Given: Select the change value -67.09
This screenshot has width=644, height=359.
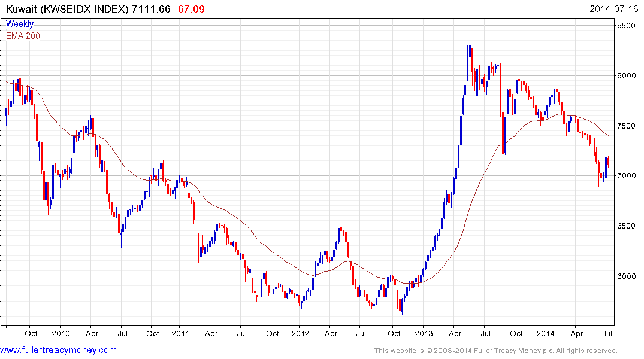Looking at the screenshot, I should coord(189,9).
